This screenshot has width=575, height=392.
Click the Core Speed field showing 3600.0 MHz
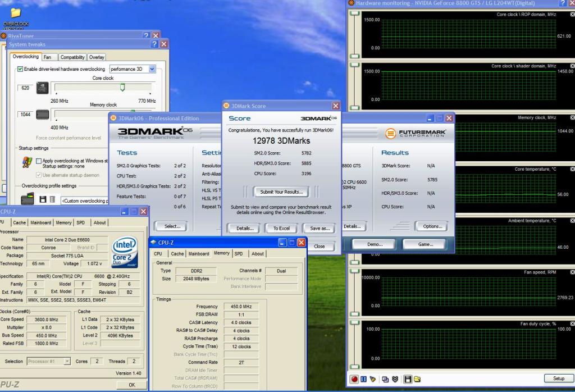[46, 320]
